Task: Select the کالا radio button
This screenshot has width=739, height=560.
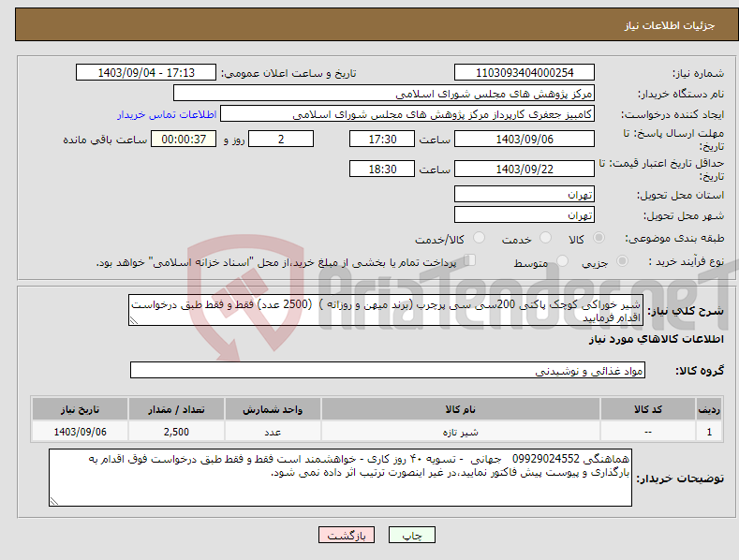Action: tap(599, 238)
